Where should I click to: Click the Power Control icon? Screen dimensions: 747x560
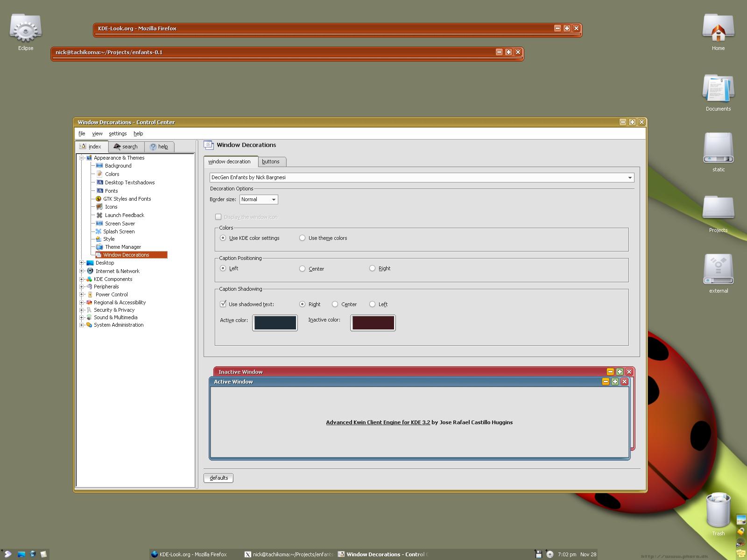pos(90,294)
